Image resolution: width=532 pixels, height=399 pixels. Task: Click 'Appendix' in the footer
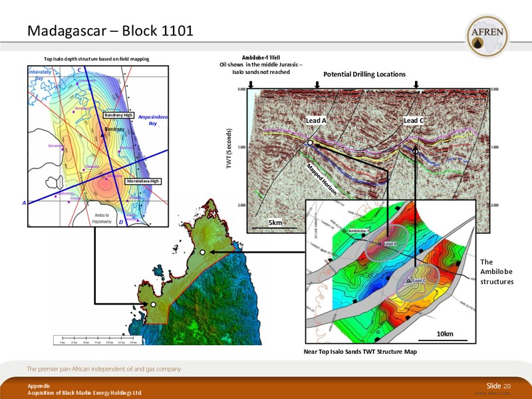(x=39, y=386)
